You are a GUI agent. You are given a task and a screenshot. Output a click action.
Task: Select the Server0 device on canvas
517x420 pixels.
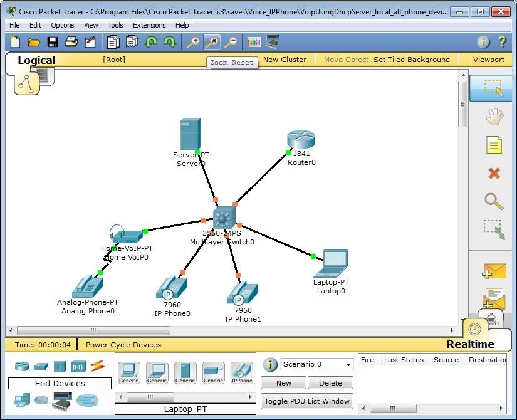(191, 134)
